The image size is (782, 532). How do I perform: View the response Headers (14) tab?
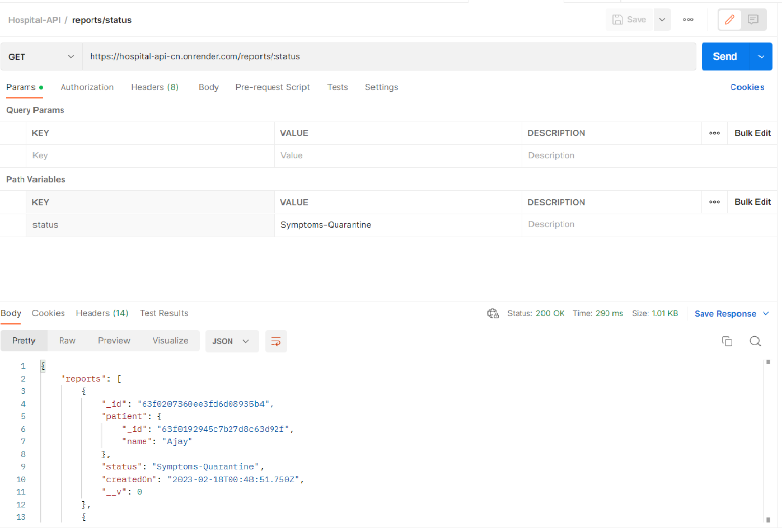coord(102,313)
